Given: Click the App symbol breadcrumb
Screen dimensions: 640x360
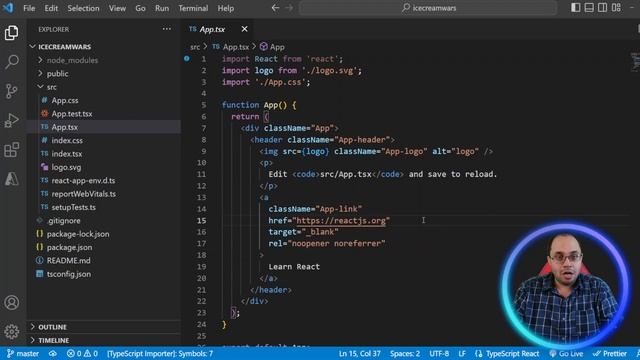Looking at the screenshot, I should [272, 47].
